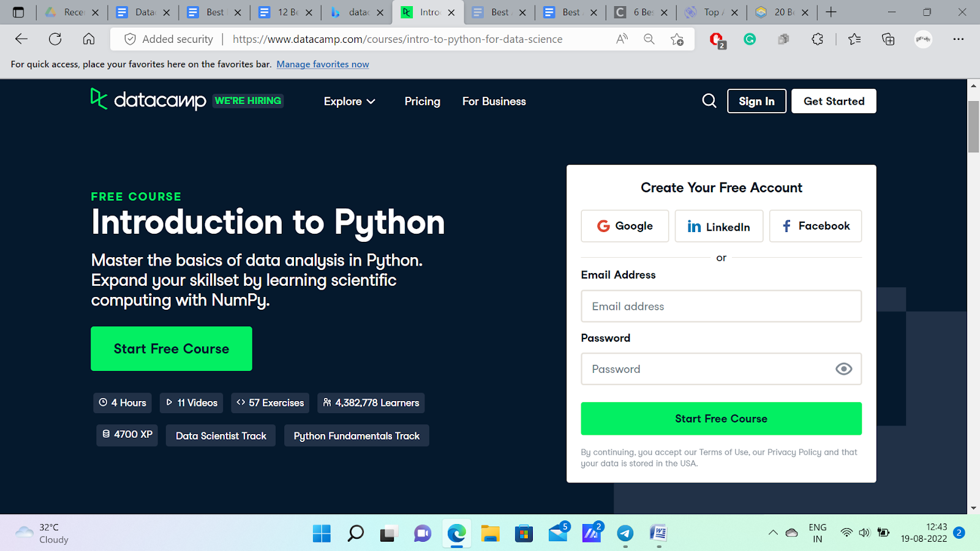Reload the DataCamp page
Image resolution: width=980 pixels, height=551 pixels.
click(x=55, y=39)
